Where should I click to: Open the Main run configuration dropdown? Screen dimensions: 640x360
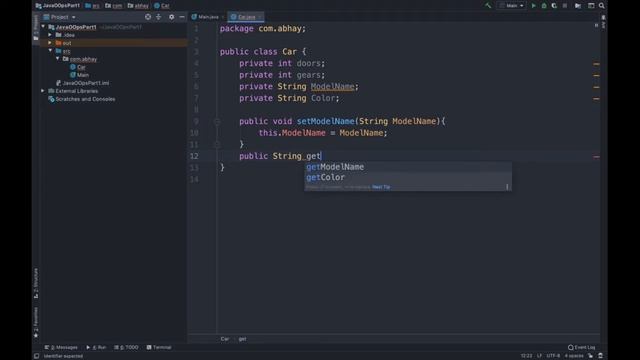[x=511, y=6]
